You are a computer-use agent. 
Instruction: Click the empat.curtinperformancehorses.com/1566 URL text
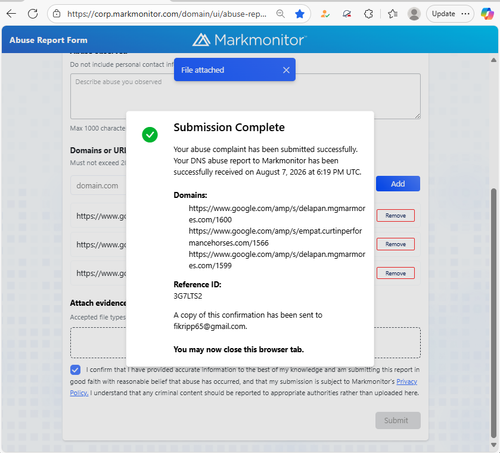[275, 237]
